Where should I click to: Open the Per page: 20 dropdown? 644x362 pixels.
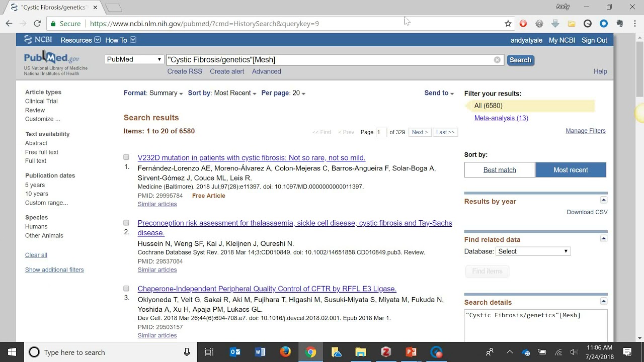283,93
